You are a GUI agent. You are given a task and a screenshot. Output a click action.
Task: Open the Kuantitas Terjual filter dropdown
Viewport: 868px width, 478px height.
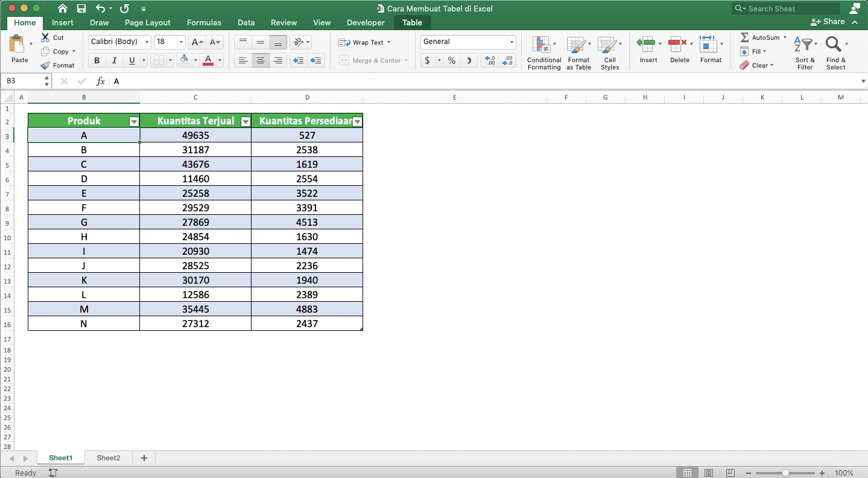click(x=246, y=122)
